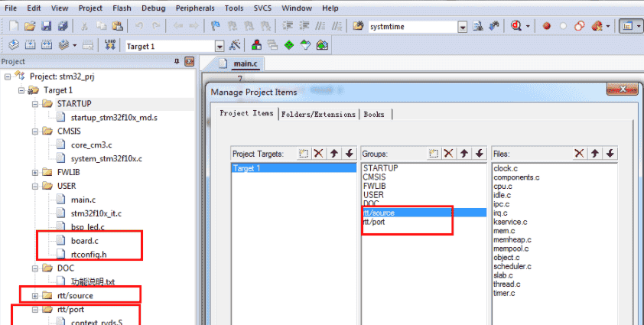Switch to the Books tab
644x325 pixels.
374,114
